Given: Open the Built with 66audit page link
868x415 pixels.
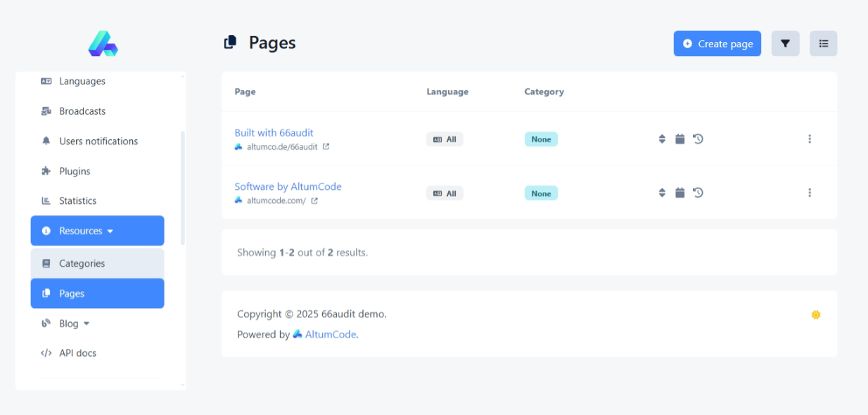Looking at the screenshot, I should [x=274, y=133].
